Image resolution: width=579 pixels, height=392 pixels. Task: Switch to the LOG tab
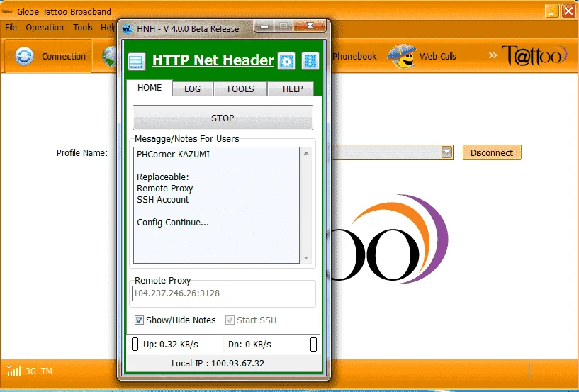[192, 89]
